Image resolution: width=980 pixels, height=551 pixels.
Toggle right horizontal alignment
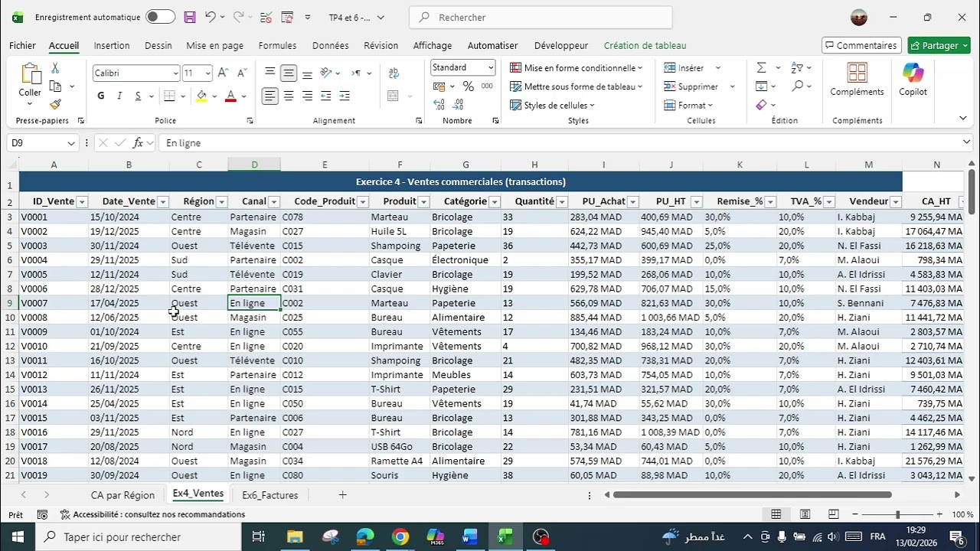(x=307, y=96)
